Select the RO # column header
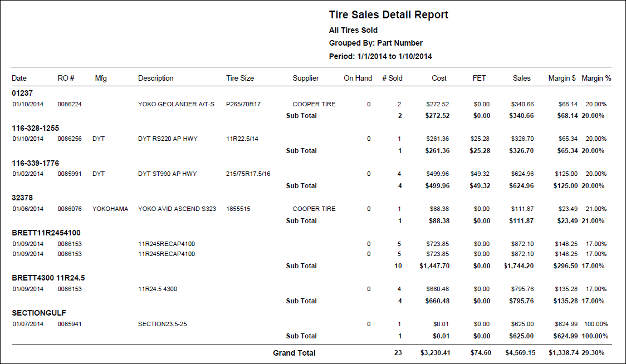626x364 pixels. 66,78
